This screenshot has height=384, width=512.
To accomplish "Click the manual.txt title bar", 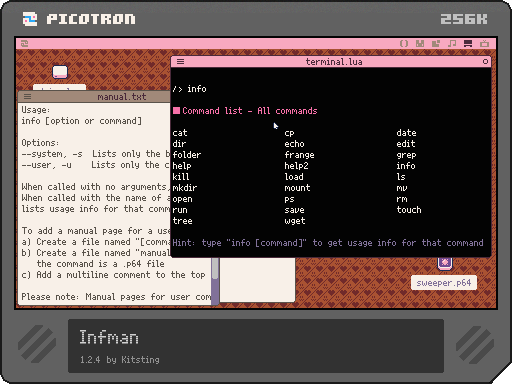I will 94,97.
